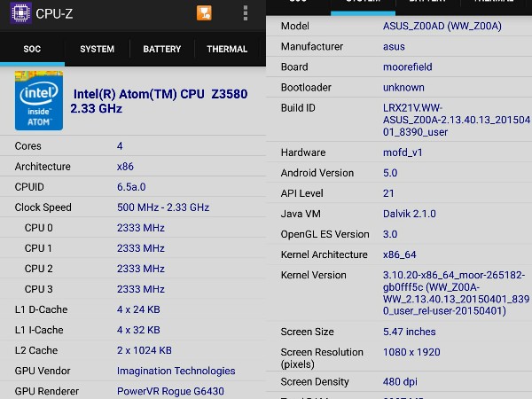Select the Kernel Version value text
The image size is (532, 399).
click(x=456, y=293)
